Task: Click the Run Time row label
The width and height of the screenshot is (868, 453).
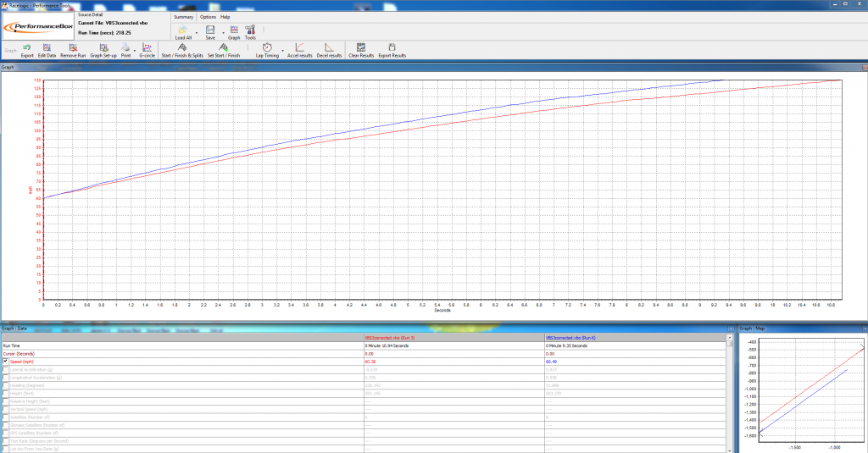Action: (11, 345)
